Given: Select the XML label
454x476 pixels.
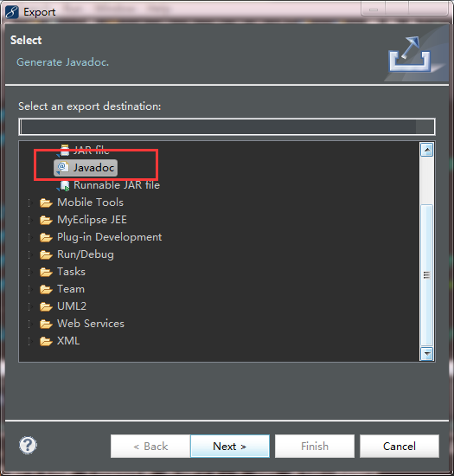Looking at the screenshot, I should point(68,341).
